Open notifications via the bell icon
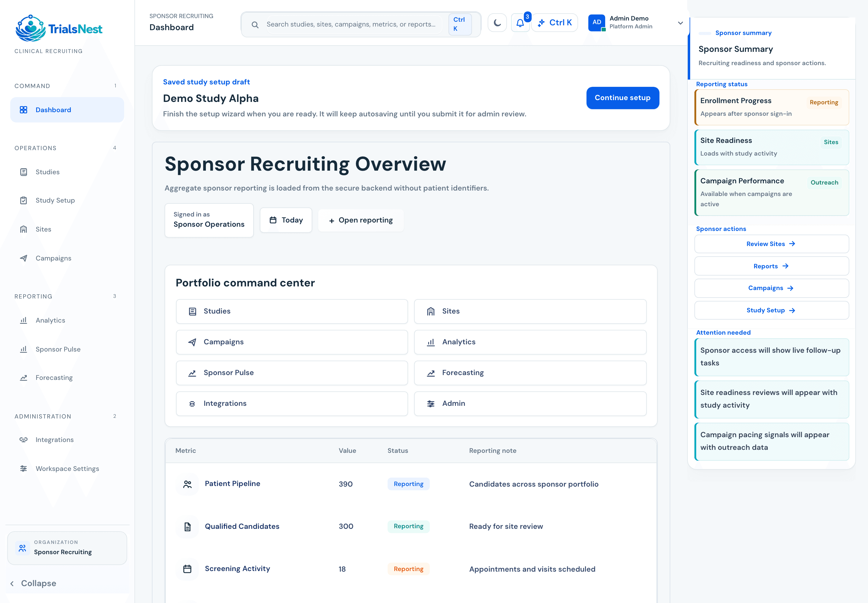Image resolution: width=868 pixels, height=603 pixels. click(520, 23)
